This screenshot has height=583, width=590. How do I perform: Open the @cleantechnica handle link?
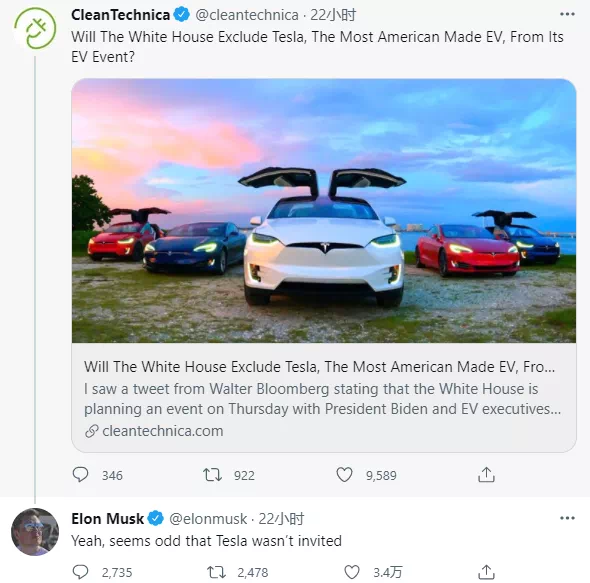point(247,15)
